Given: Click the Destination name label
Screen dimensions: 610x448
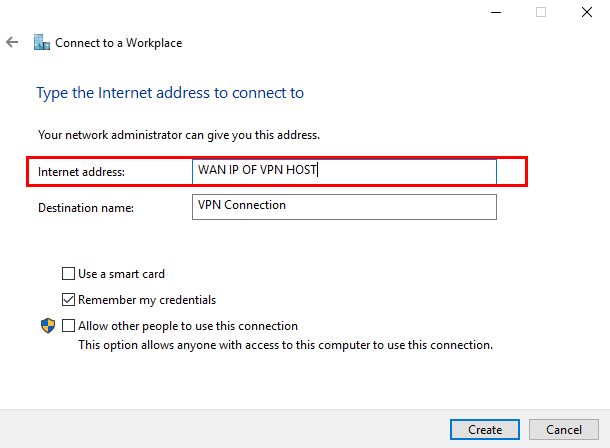Looking at the screenshot, I should pyautogui.click(x=86, y=207).
